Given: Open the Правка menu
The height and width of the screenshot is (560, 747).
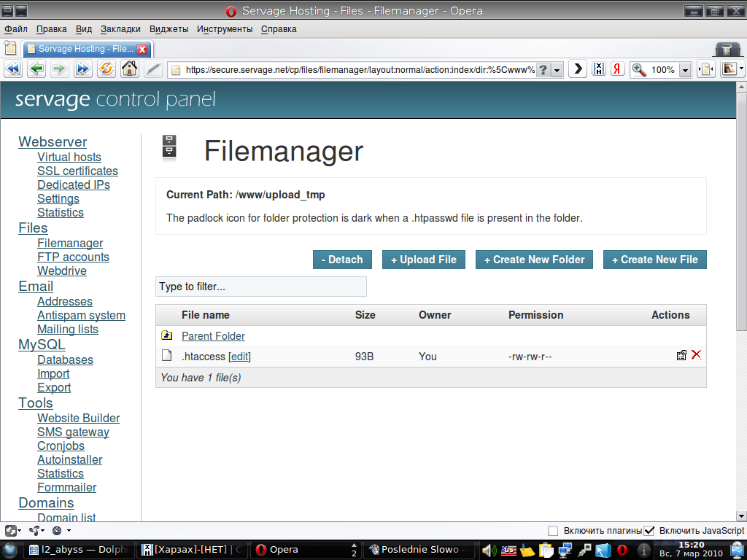Looking at the screenshot, I should tap(52, 29).
